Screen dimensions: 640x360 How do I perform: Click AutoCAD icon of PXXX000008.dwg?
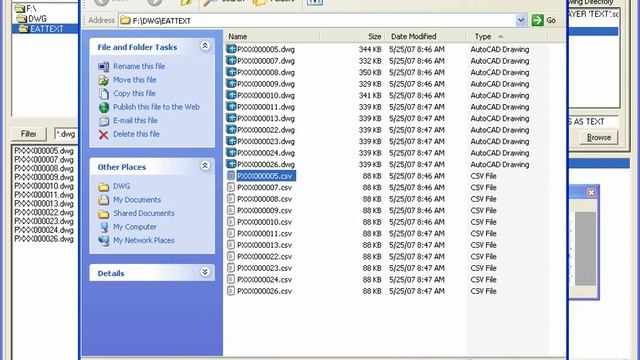(x=231, y=72)
